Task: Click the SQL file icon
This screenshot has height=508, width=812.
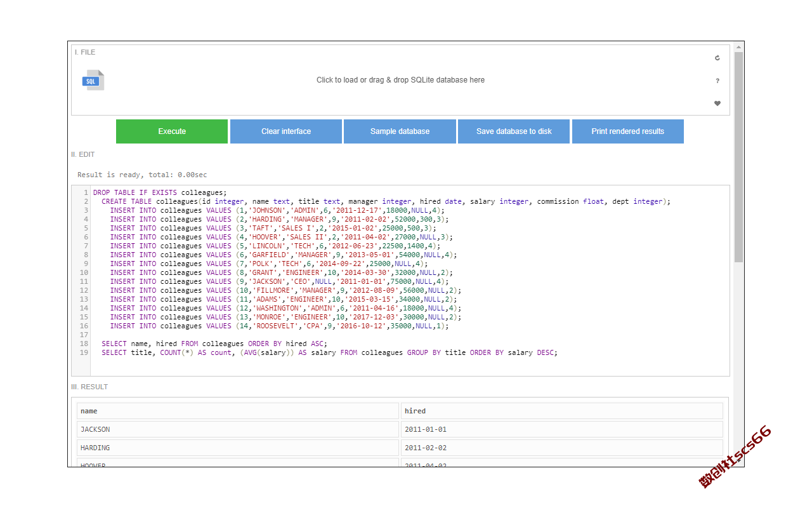Action: 93,80
